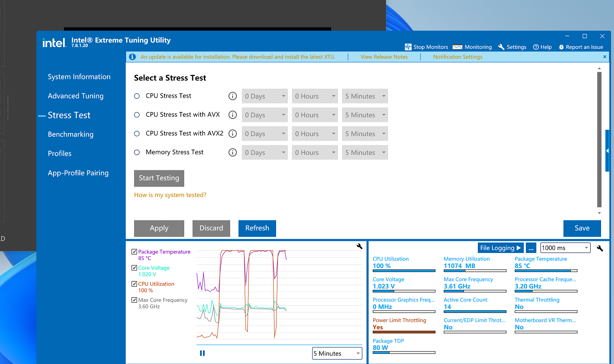Select CPU Stress Test with AVX2 radio

click(137, 134)
